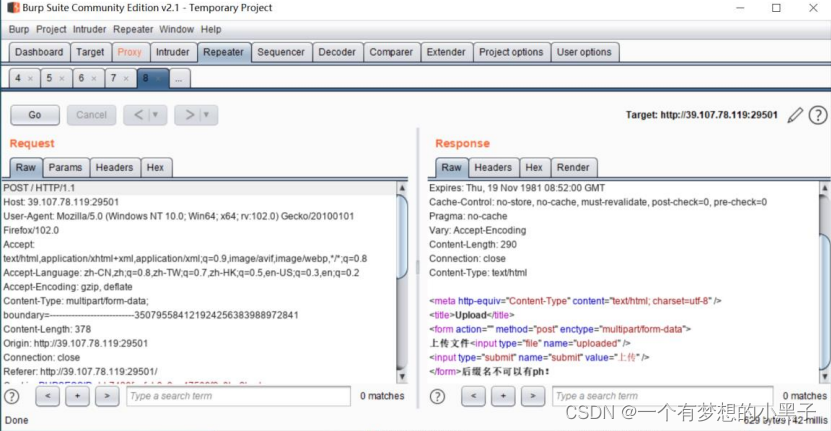Viewport: 831px width, 431px height.
Task: Show request Headers view
Action: (x=114, y=168)
